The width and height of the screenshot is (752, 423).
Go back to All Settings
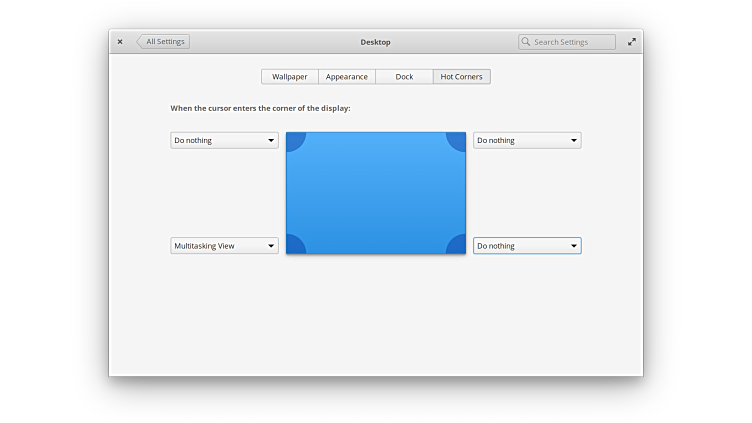[163, 42]
